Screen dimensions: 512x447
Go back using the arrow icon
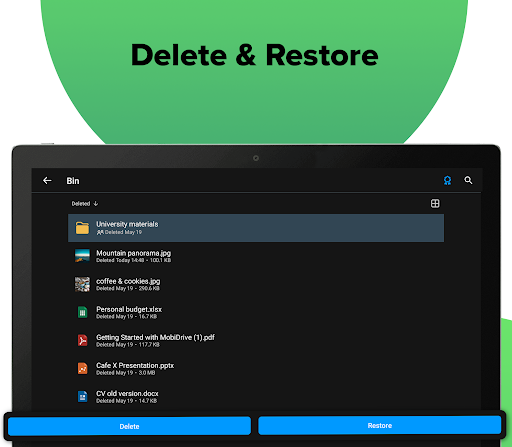pyautogui.click(x=47, y=181)
